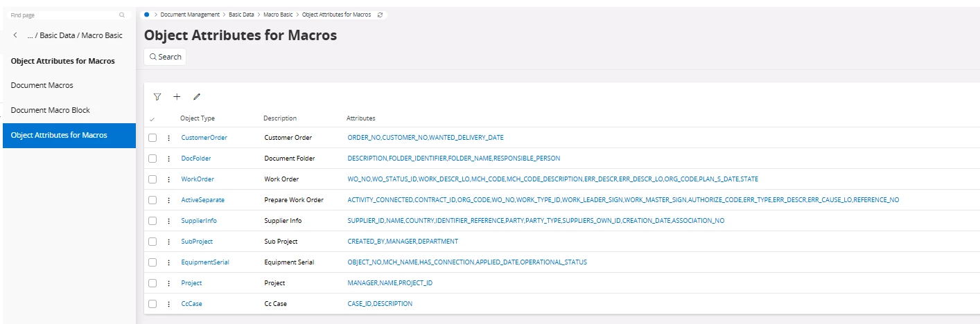
Task: Navigate to Basic Data in the breadcrumb
Action: [243, 15]
